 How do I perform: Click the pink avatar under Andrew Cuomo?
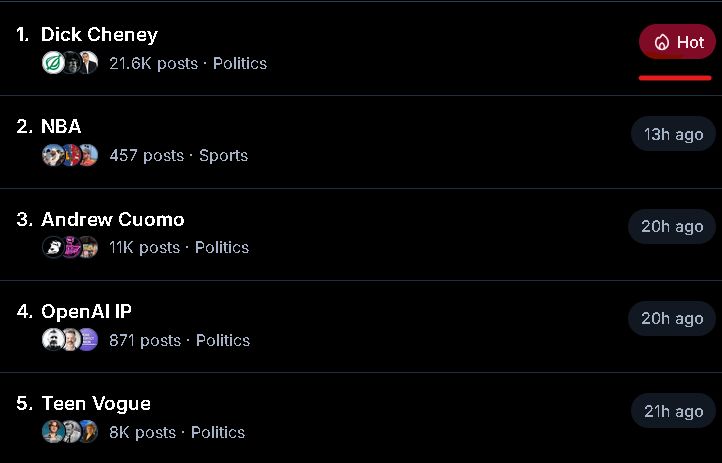click(x=71, y=247)
